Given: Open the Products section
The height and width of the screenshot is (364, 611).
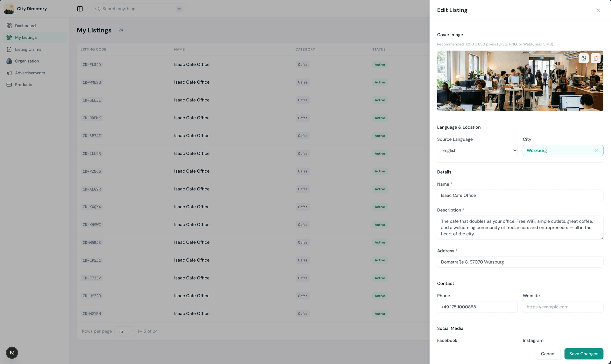Looking at the screenshot, I should click(24, 85).
